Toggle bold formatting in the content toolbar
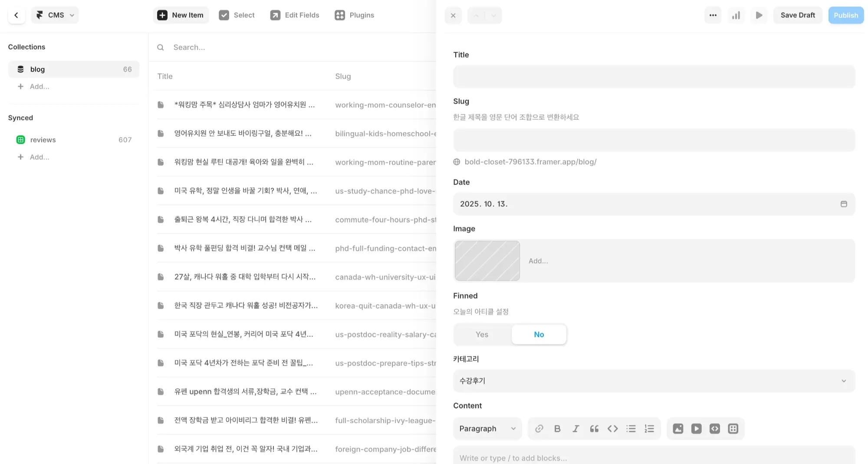This screenshot has height=464, width=868. coord(557,428)
